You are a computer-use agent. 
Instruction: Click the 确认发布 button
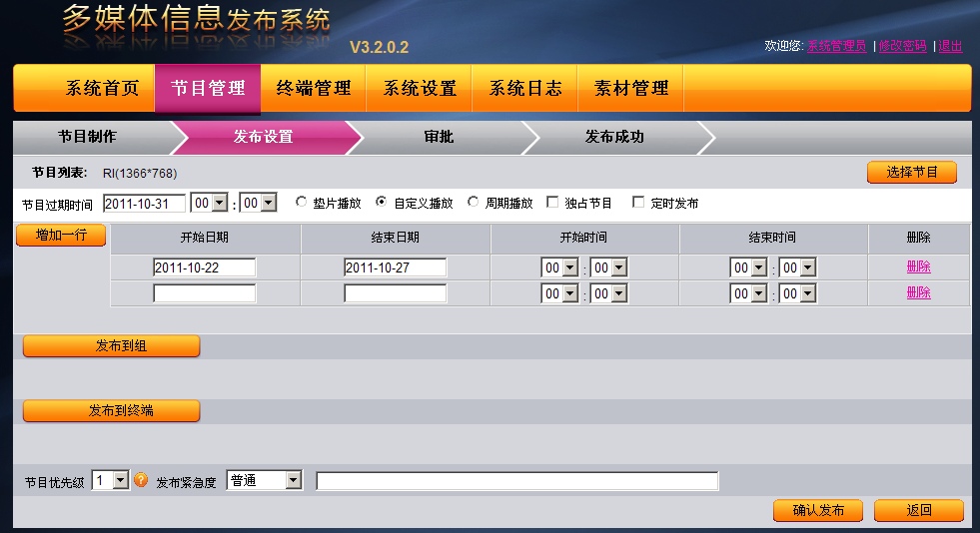pyautogui.click(x=817, y=510)
